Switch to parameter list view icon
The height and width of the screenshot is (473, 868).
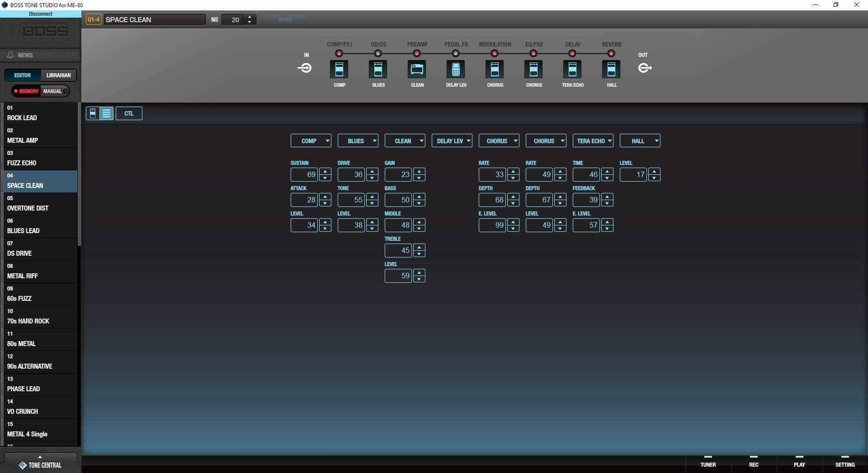[106, 113]
